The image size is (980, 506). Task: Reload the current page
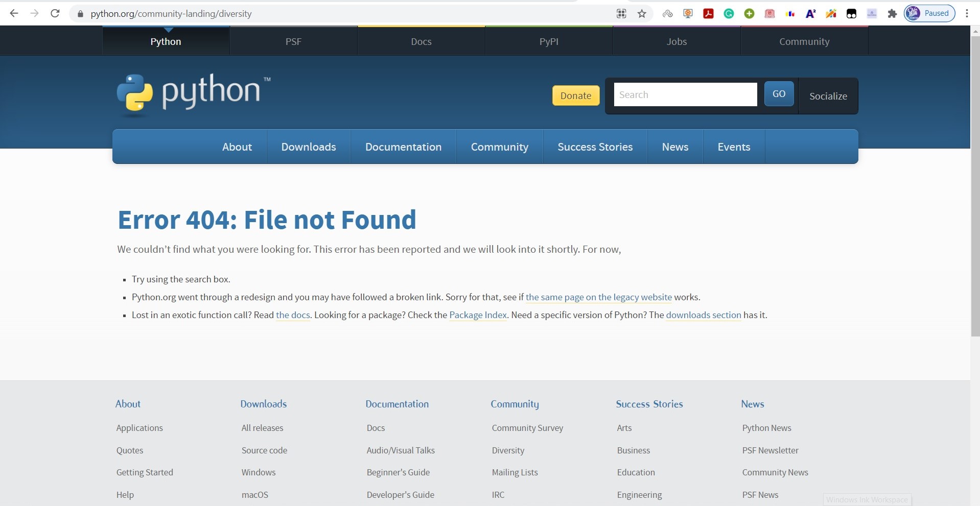(55, 13)
